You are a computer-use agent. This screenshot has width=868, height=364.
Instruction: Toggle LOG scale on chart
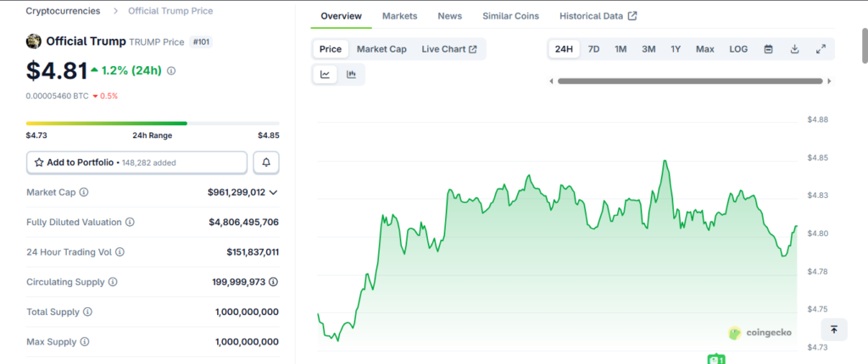click(x=738, y=49)
